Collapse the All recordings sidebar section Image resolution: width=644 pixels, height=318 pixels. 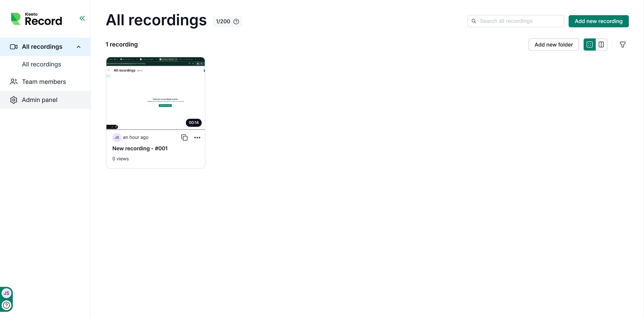pyautogui.click(x=78, y=47)
